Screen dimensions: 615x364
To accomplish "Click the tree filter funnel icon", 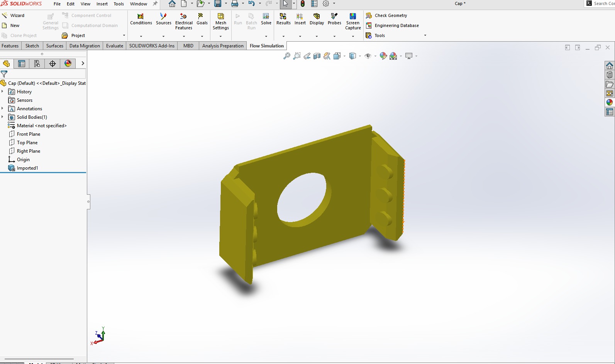I will pyautogui.click(x=4, y=74).
